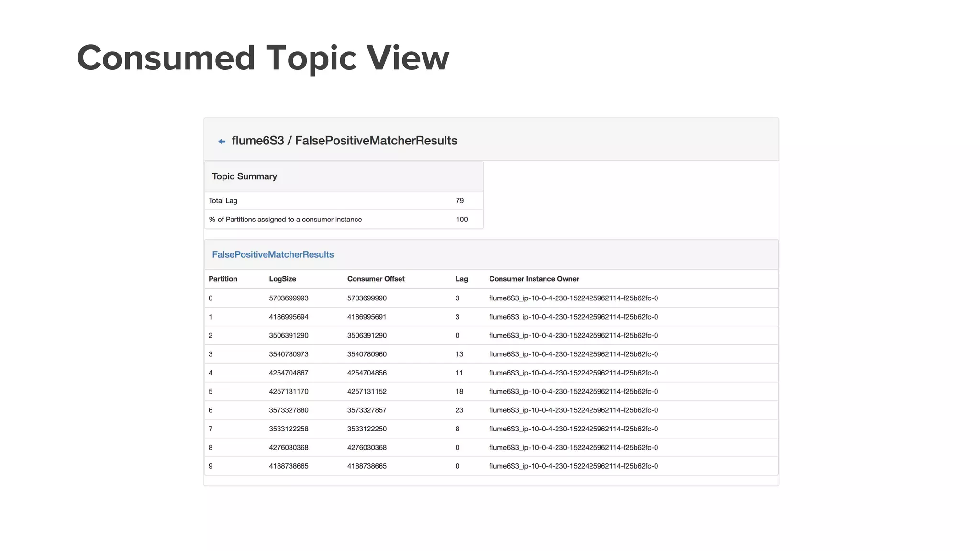Click the Partition column header
The width and height of the screenshot is (980, 551).
click(x=223, y=279)
